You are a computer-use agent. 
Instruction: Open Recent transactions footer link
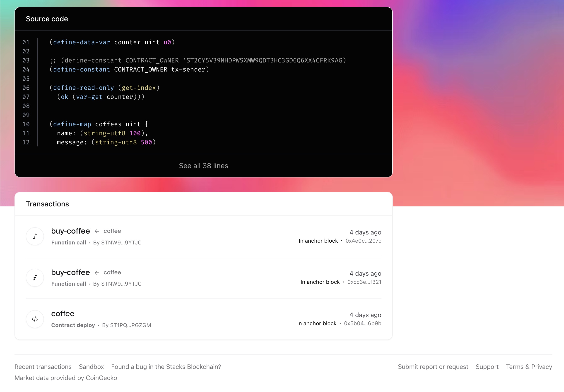tap(43, 366)
